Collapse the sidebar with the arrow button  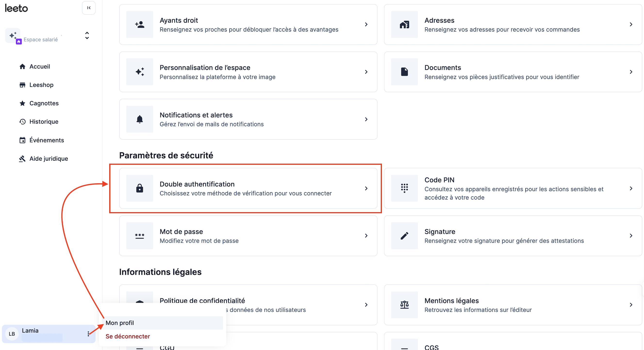[x=89, y=8]
